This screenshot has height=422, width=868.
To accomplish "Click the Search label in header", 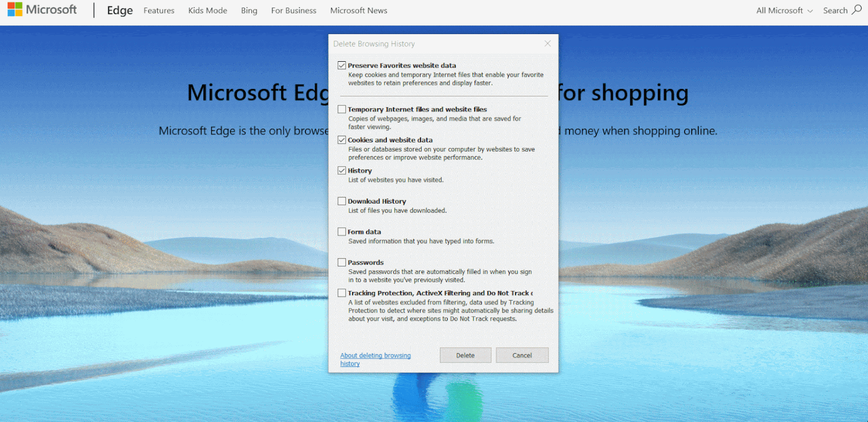I will (x=835, y=11).
